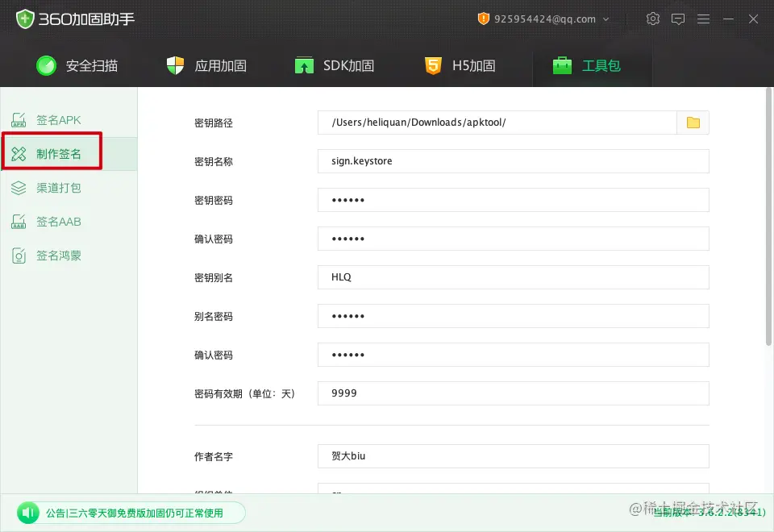
Task: Click the vertical scrollbar thumb
Action: [x=768, y=217]
